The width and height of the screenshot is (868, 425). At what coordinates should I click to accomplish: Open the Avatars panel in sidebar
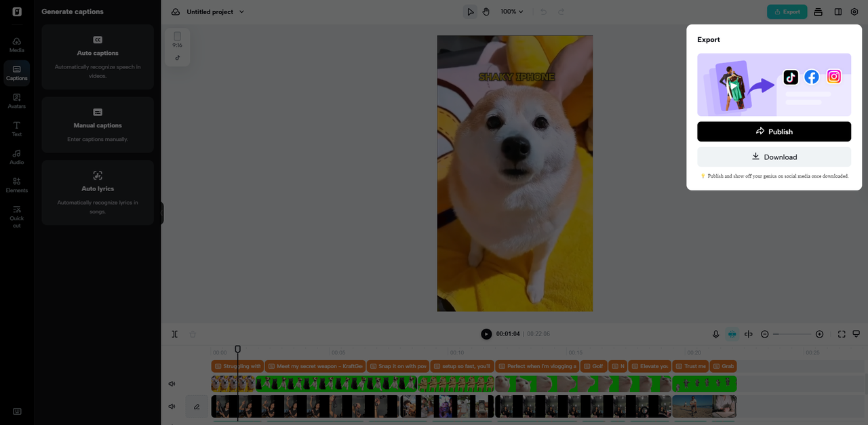(x=16, y=100)
